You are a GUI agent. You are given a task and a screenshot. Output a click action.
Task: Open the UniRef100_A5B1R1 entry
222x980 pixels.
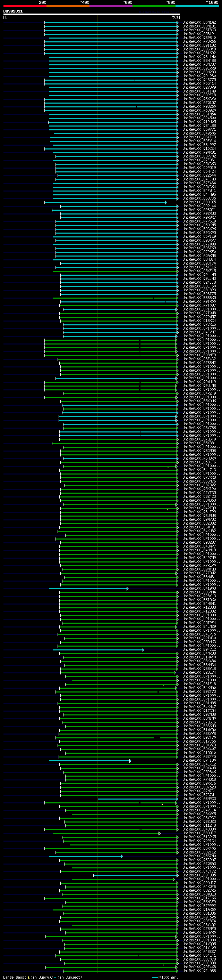(199, 34)
